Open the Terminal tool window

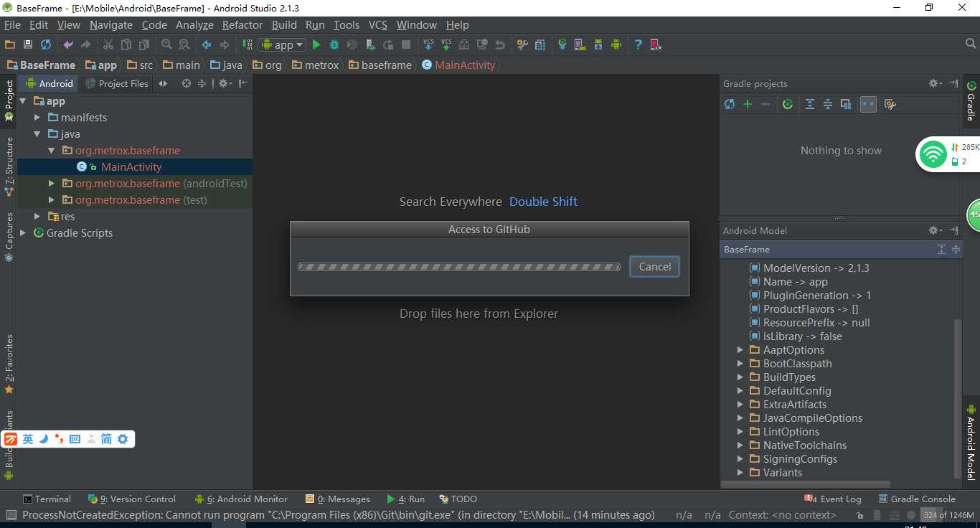click(47, 499)
